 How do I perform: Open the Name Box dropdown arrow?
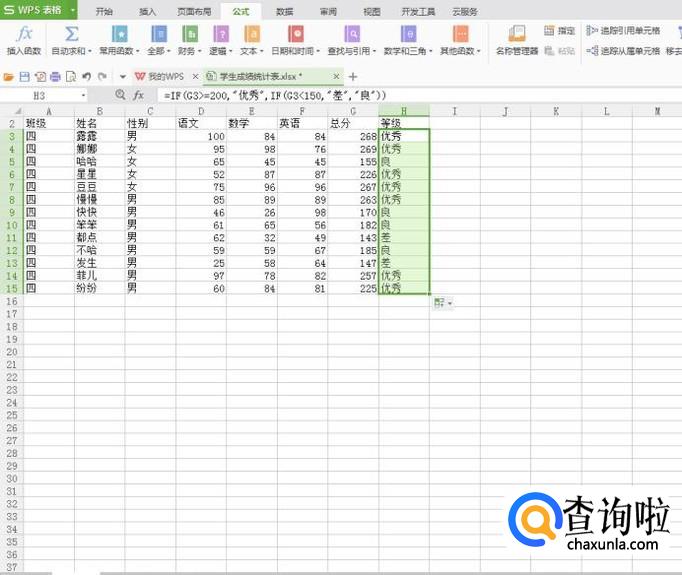pos(83,95)
